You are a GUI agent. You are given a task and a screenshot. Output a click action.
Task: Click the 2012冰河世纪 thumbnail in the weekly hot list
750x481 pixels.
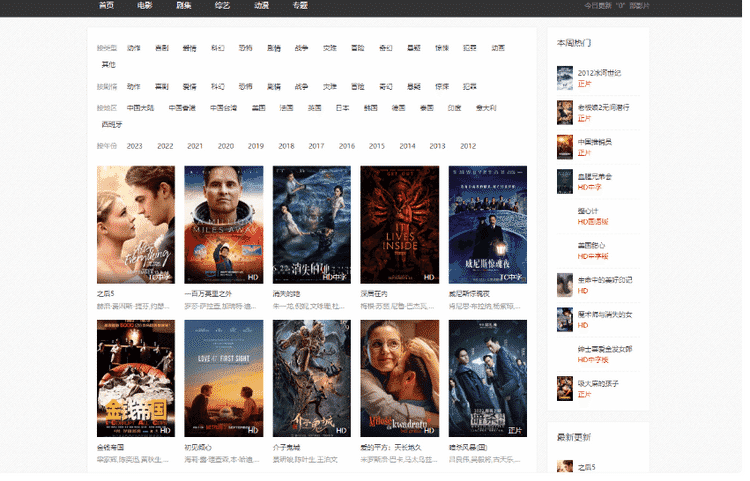tap(564, 77)
